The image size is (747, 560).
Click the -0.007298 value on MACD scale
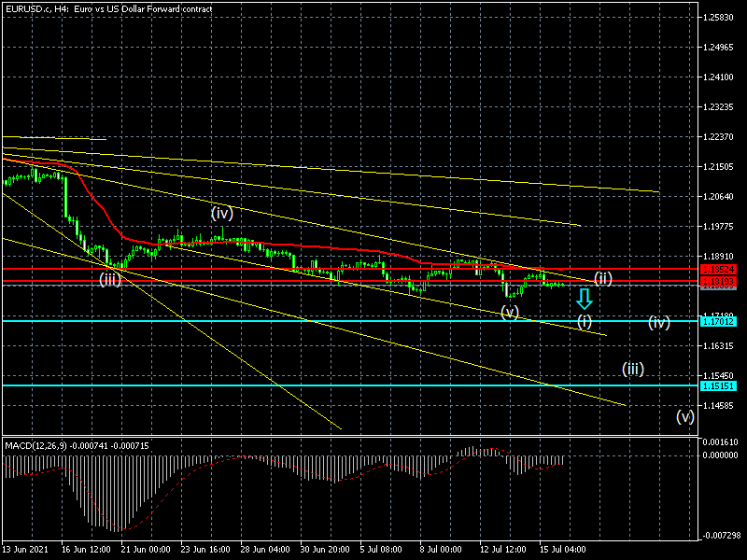click(x=720, y=536)
